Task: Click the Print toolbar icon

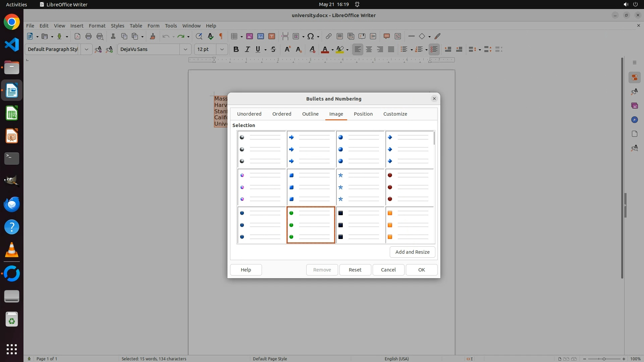Action: [x=89, y=36]
